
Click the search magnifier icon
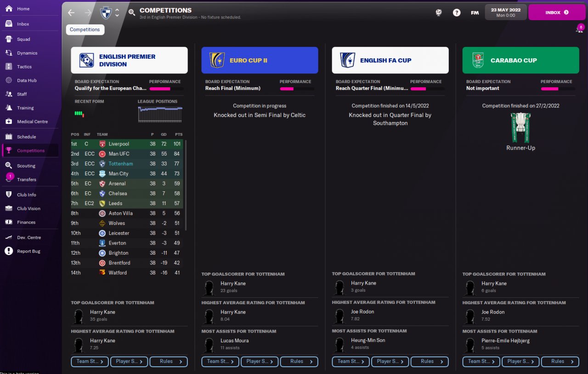tap(132, 13)
